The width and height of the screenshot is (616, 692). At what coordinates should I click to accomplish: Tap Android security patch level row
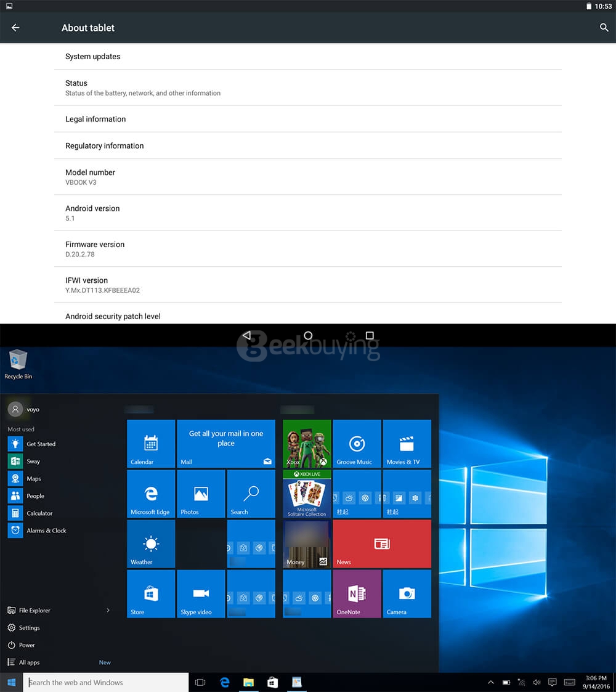[308, 314]
